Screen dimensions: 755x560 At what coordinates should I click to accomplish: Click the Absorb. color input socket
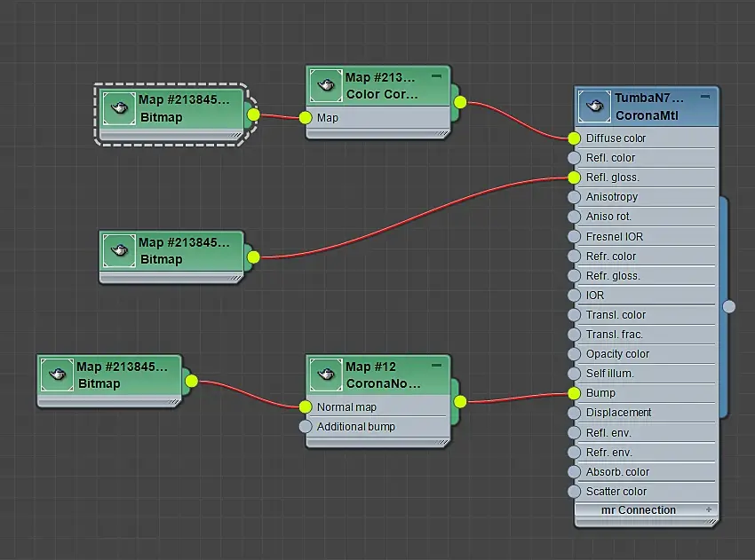(574, 472)
